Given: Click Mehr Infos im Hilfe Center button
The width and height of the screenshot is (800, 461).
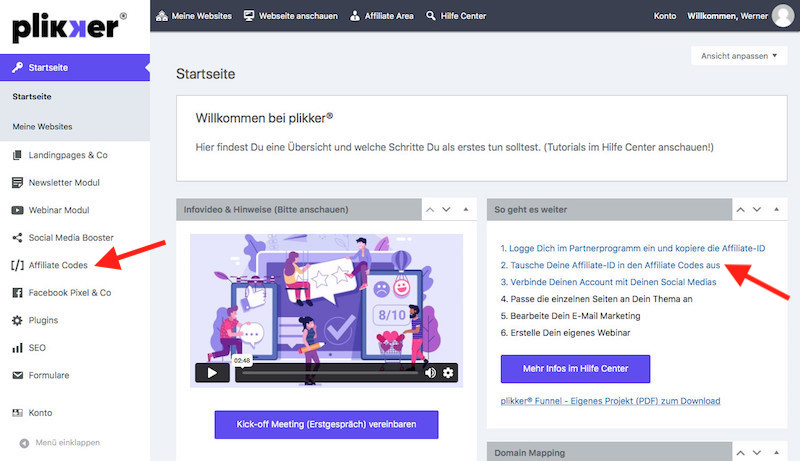Looking at the screenshot, I should tap(575, 368).
